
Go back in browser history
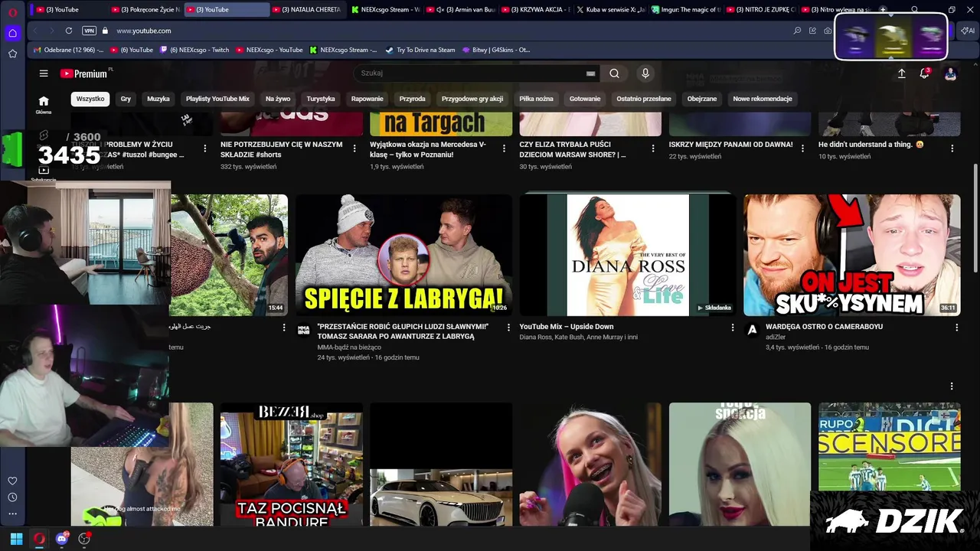coord(35,31)
